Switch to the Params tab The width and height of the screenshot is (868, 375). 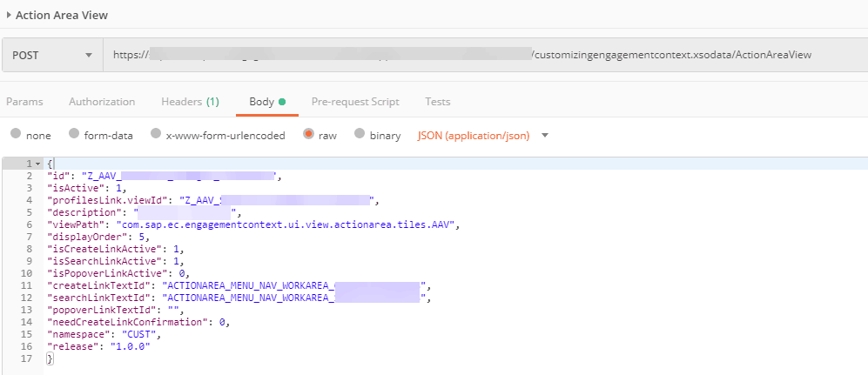pos(24,102)
